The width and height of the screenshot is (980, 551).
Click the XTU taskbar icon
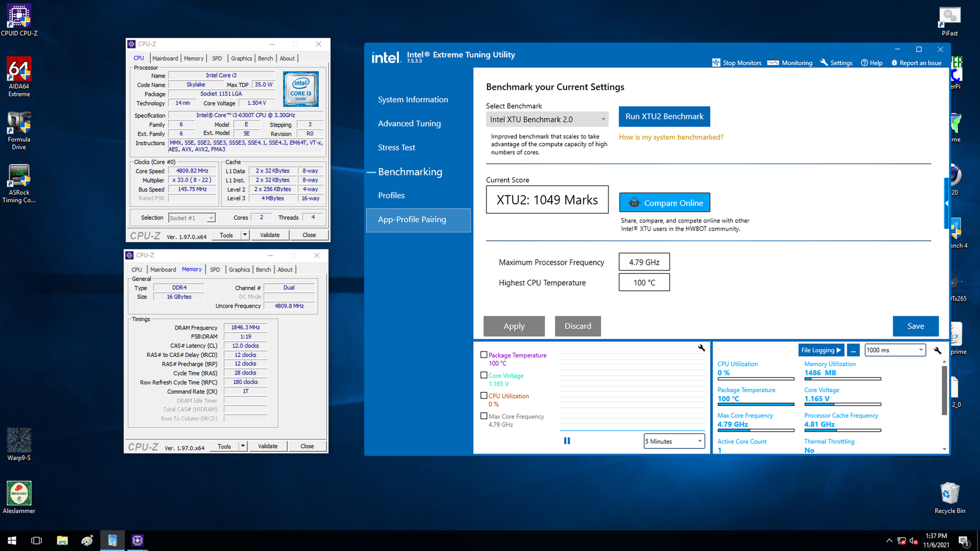112,540
